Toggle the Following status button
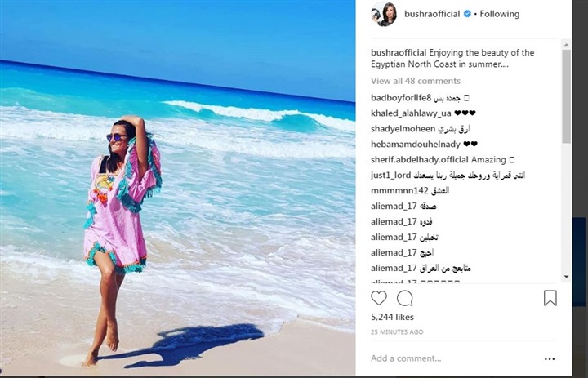The image size is (588, 378). click(500, 14)
